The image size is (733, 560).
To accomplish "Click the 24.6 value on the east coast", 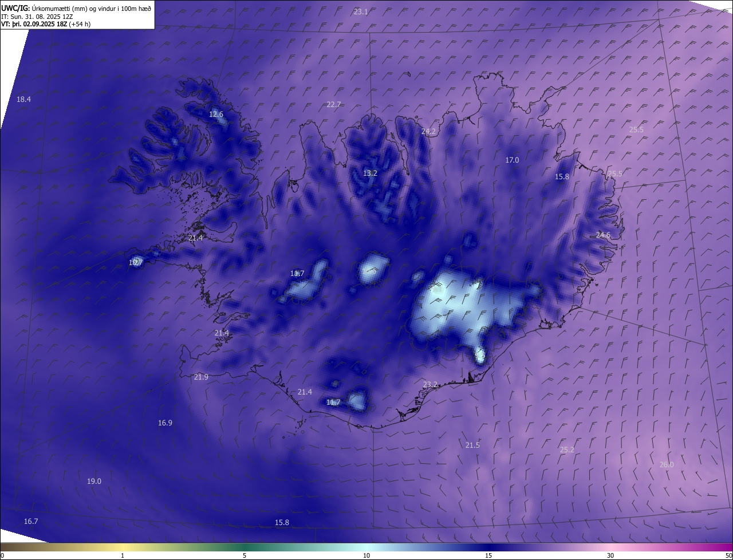I will [603, 235].
